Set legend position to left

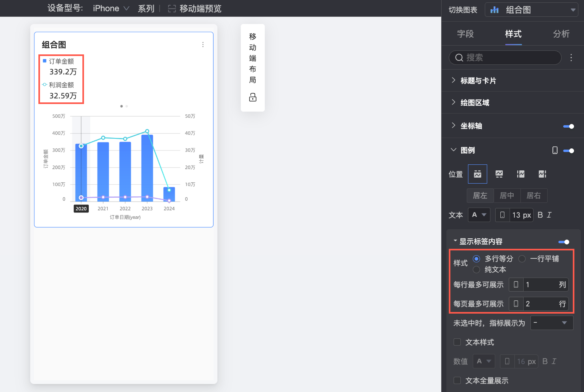pyautogui.click(x=521, y=174)
